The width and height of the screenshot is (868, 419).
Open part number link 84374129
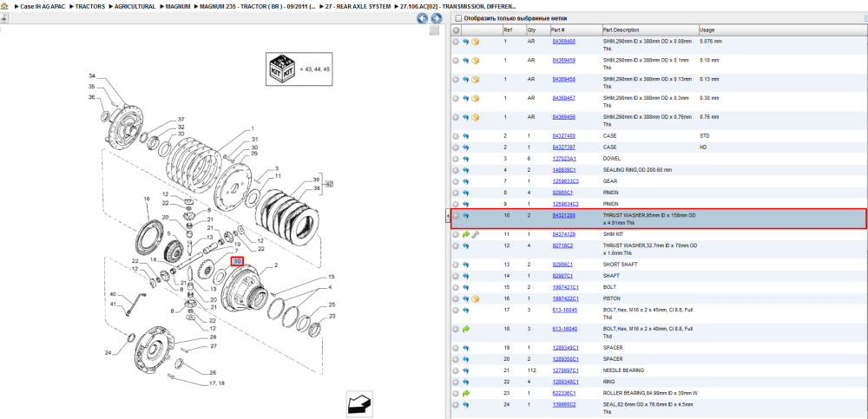[563, 235]
